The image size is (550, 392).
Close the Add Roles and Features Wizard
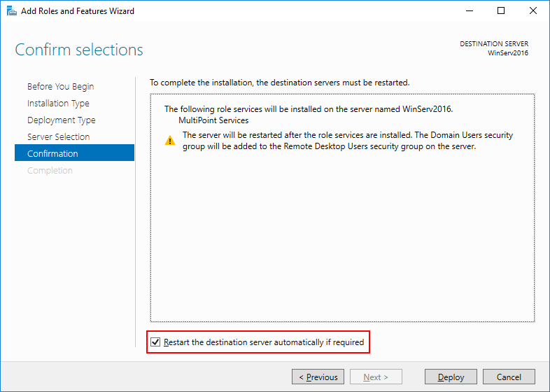coord(533,11)
